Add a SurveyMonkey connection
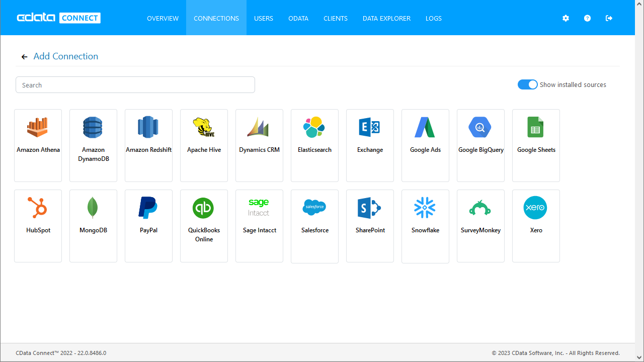The width and height of the screenshot is (644, 362). [480, 226]
